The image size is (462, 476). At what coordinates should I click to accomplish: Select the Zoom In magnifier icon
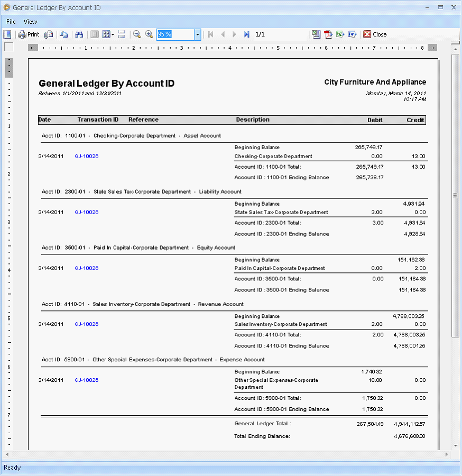[x=149, y=34]
